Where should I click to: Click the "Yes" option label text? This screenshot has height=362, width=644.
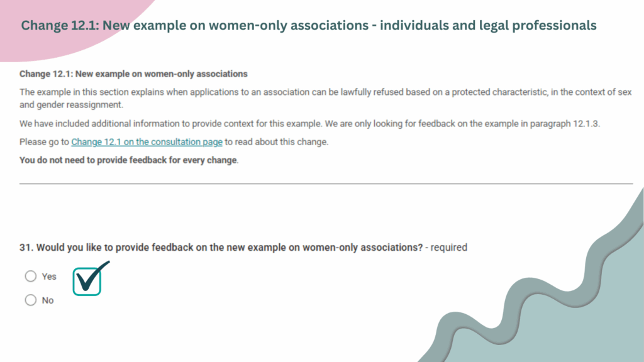click(x=49, y=277)
